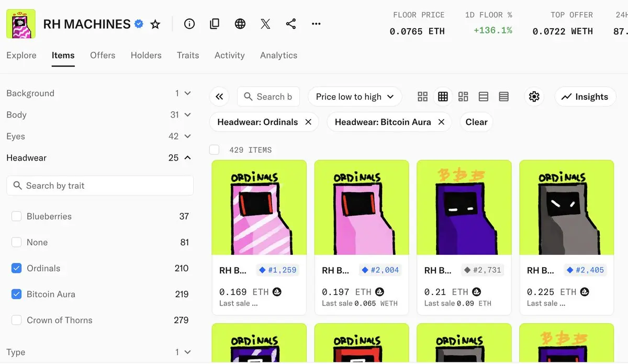Open the Traits tab
The height and width of the screenshot is (364, 628).
point(188,55)
